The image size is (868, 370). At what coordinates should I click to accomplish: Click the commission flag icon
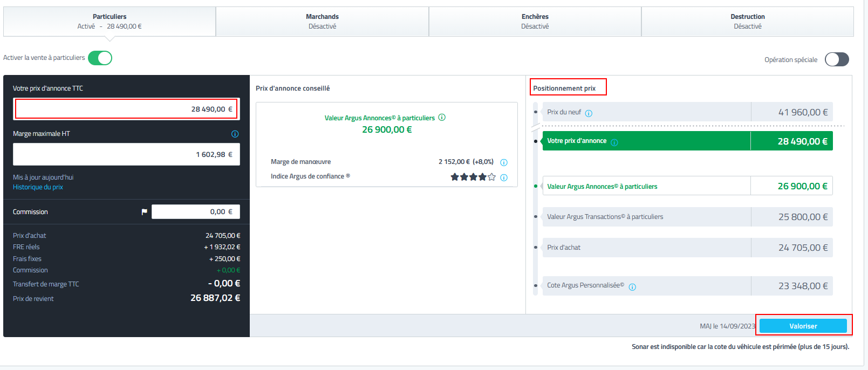pyautogui.click(x=144, y=212)
